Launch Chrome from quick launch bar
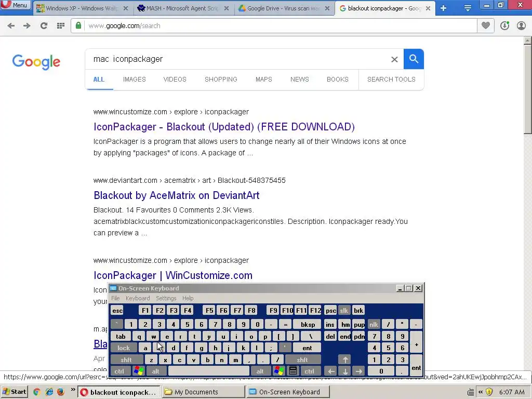532x399 pixels. tap(37, 392)
